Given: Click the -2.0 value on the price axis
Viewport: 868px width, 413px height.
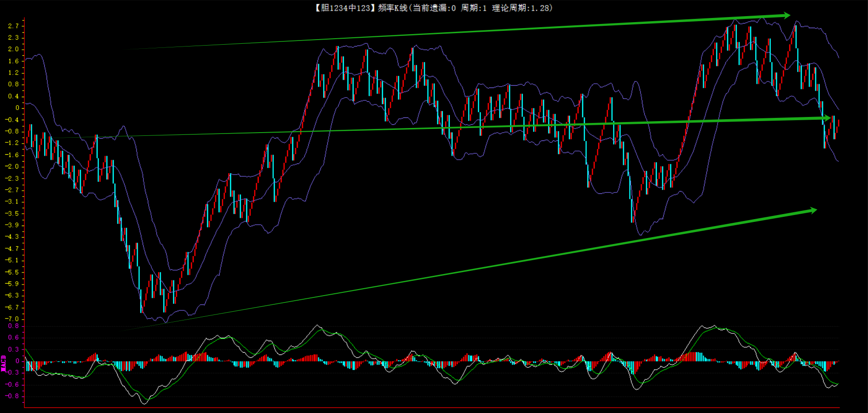Looking at the screenshot, I should pyautogui.click(x=12, y=166).
